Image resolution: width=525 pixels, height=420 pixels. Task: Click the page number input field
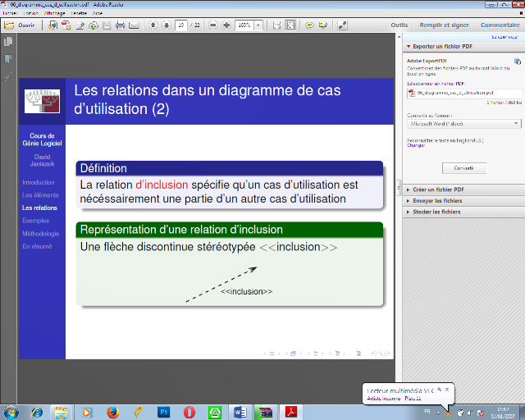pyautogui.click(x=181, y=25)
